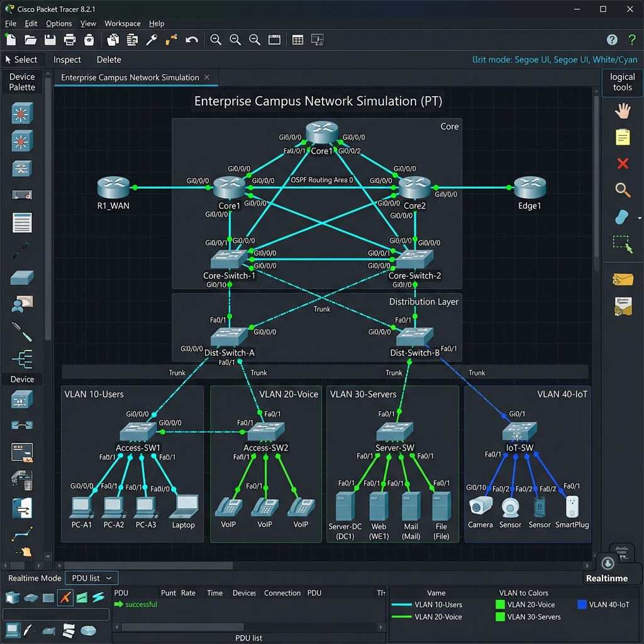
Task: Choose the yellow Place Note tool
Action: tap(623, 137)
